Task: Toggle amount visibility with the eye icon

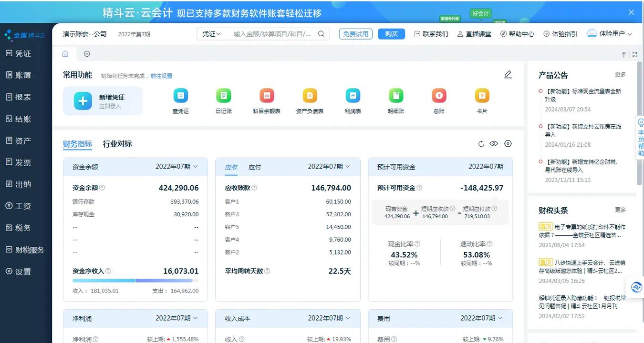Action: (x=494, y=144)
